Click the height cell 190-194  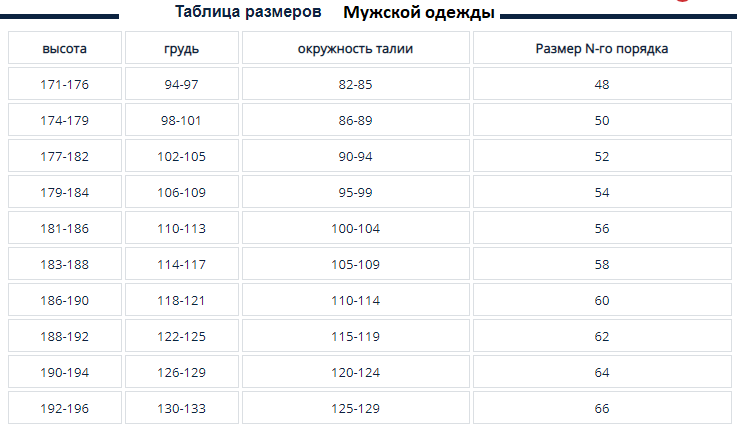(65, 372)
